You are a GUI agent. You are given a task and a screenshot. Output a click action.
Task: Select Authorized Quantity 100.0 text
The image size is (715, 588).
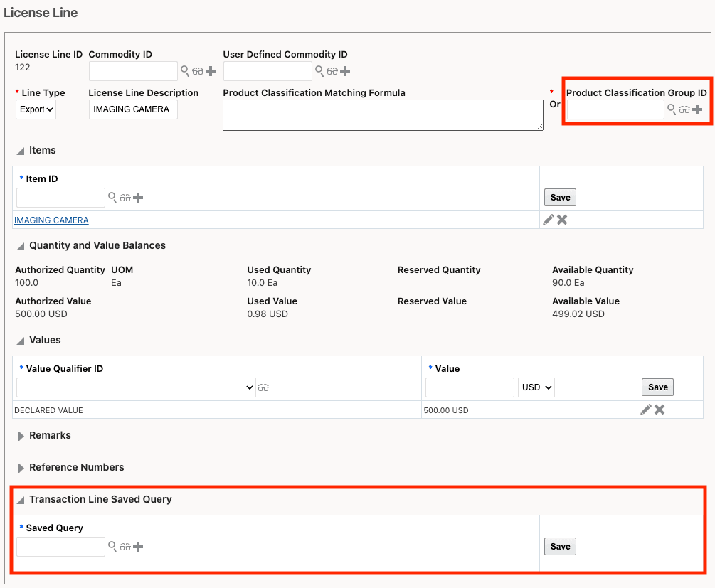(x=26, y=282)
